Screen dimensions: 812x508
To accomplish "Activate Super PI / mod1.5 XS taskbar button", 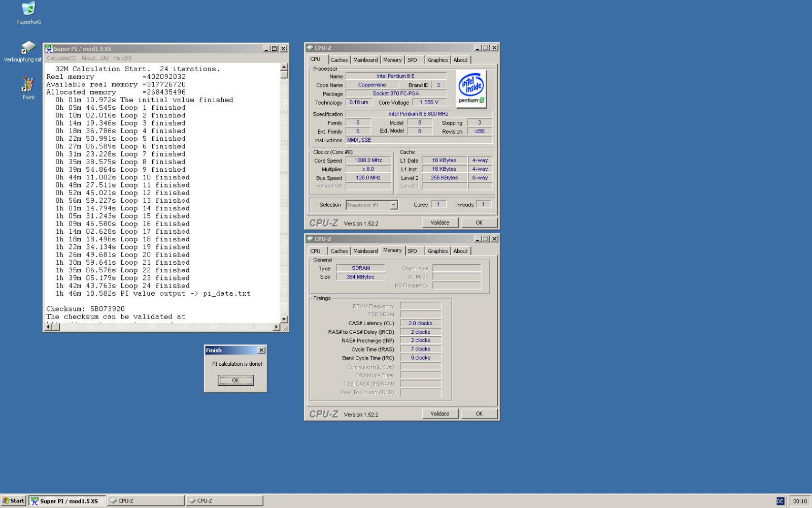I will pos(67,501).
